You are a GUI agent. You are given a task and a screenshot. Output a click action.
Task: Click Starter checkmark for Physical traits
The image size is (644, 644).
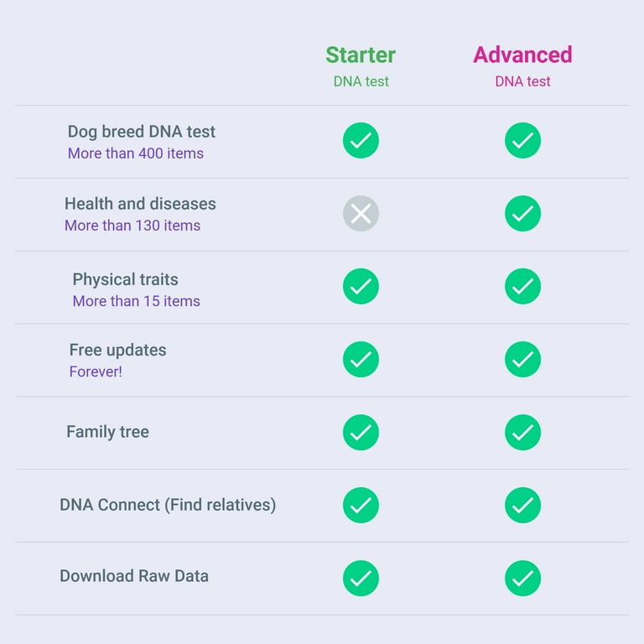click(361, 286)
